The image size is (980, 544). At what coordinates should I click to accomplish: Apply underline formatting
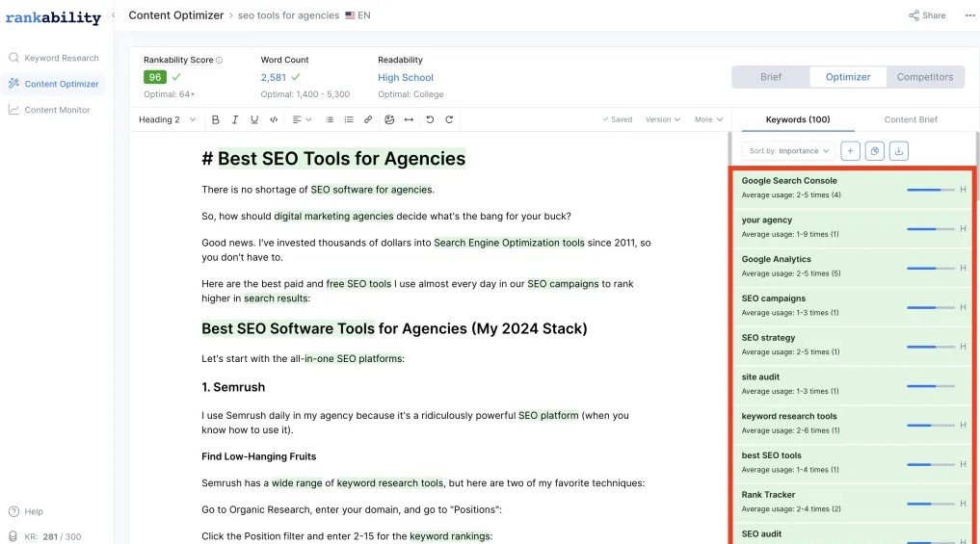[x=254, y=119]
